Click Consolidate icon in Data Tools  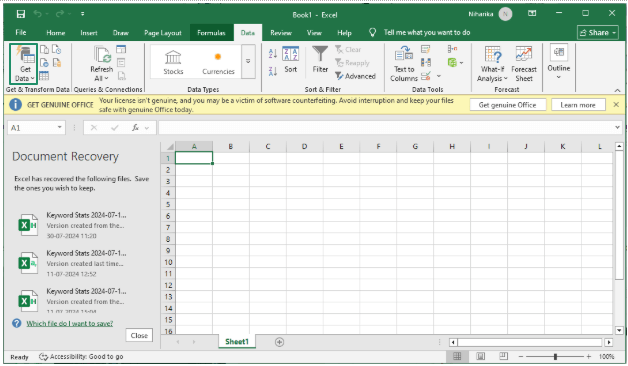(x=452, y=49)
